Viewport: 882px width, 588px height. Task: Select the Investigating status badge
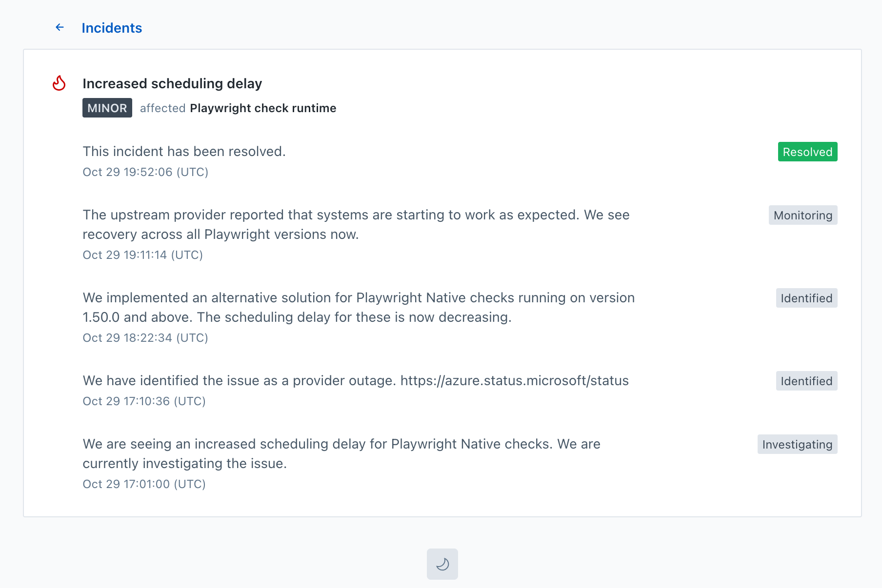tap(797, 445)
